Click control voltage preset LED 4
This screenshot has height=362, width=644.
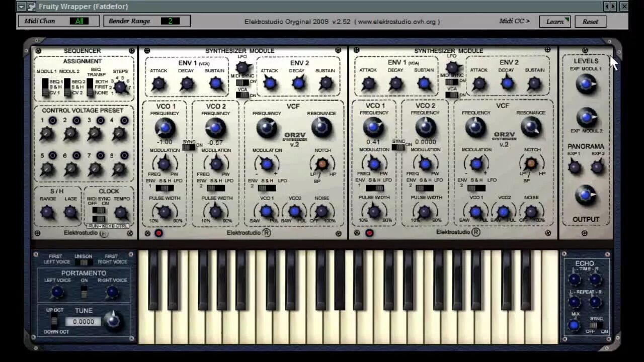point(124,121)
